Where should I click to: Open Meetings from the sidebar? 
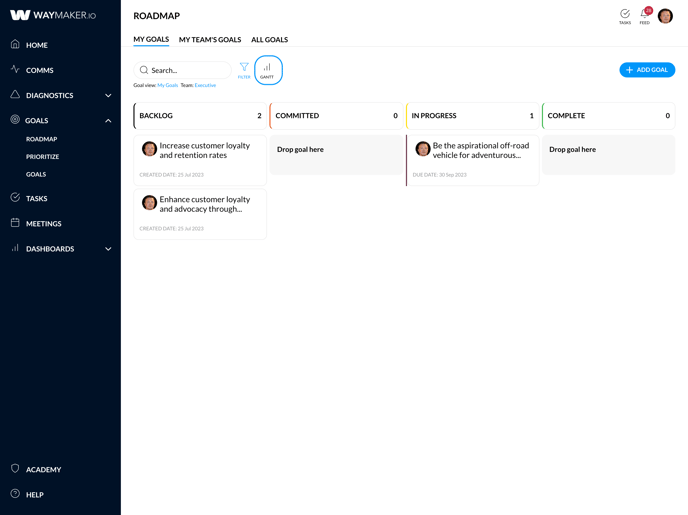[x=43, y=224]
